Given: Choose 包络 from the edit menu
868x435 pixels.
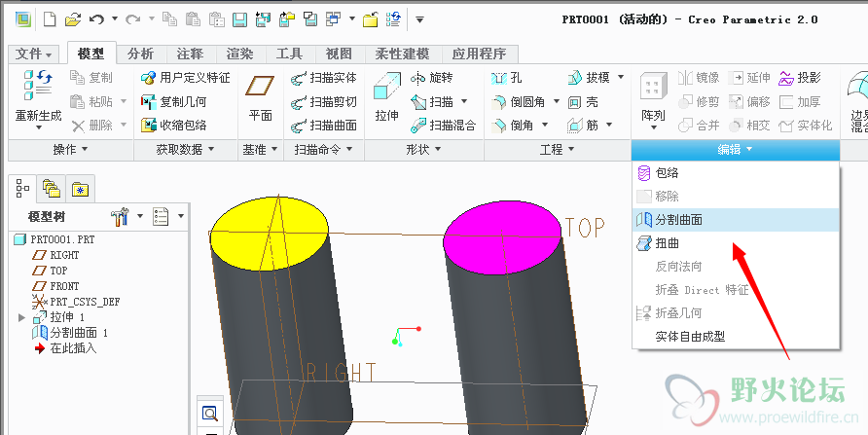Looking at the screenshot, I should point(736,173).
